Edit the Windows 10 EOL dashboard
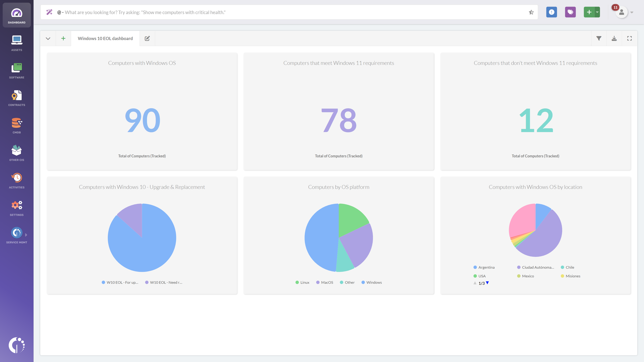 (147, 39)
